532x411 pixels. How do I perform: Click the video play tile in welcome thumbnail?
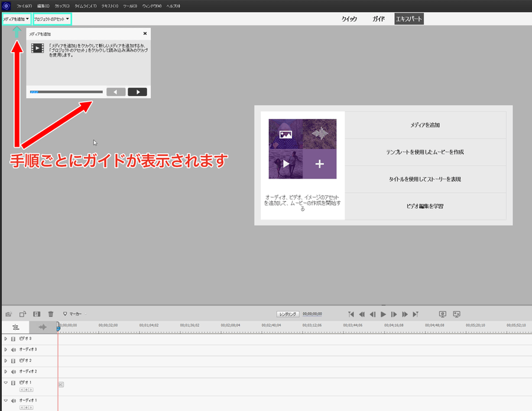[x=286, y=164]
